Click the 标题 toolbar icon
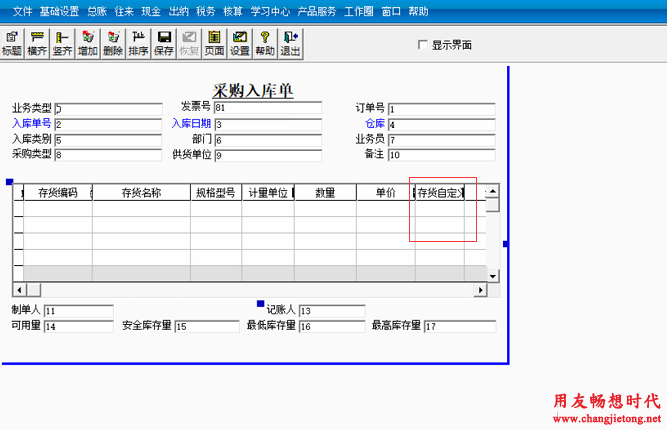The height and width of the screenshot is (430, 667). click(x=12, y=44)
